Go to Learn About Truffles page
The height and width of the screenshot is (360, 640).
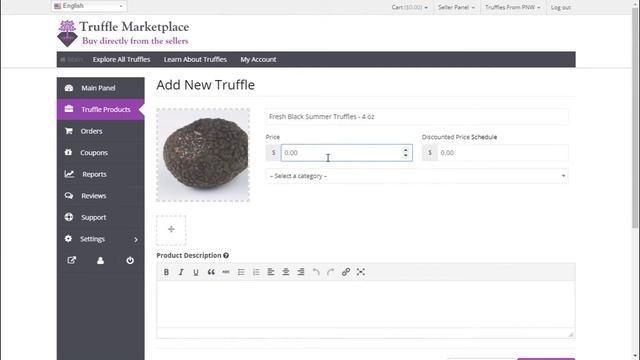click(195, 60)
